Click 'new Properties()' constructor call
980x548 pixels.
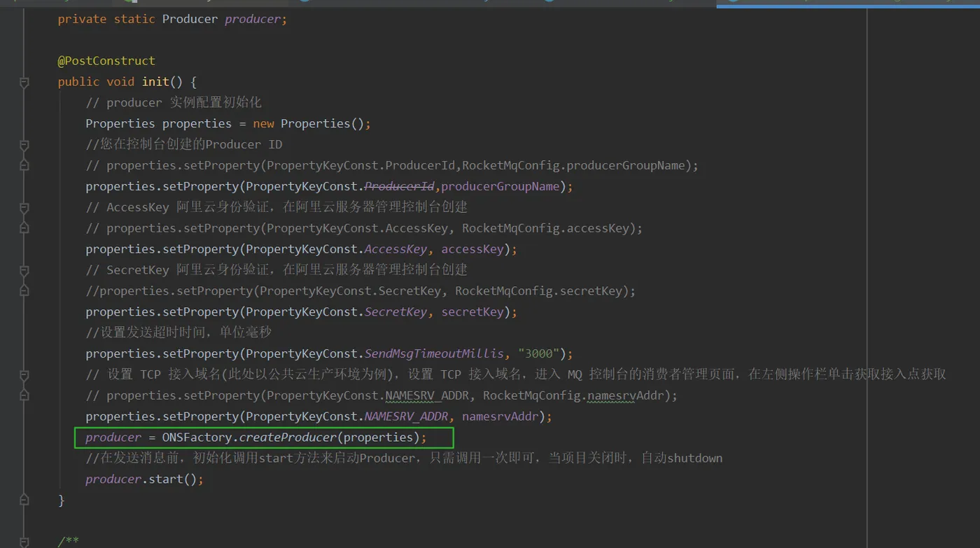point(309,123)
